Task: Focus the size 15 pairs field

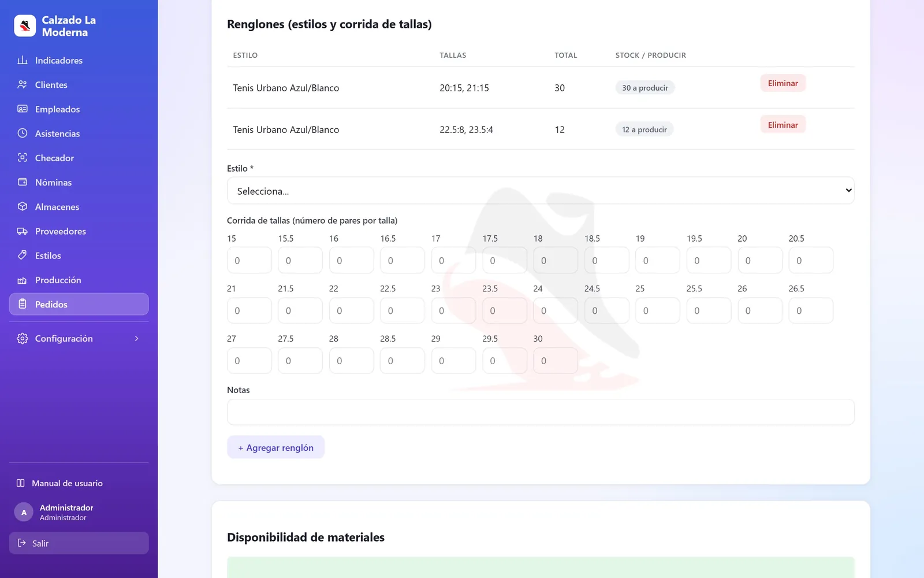Action: coord(249,260)
